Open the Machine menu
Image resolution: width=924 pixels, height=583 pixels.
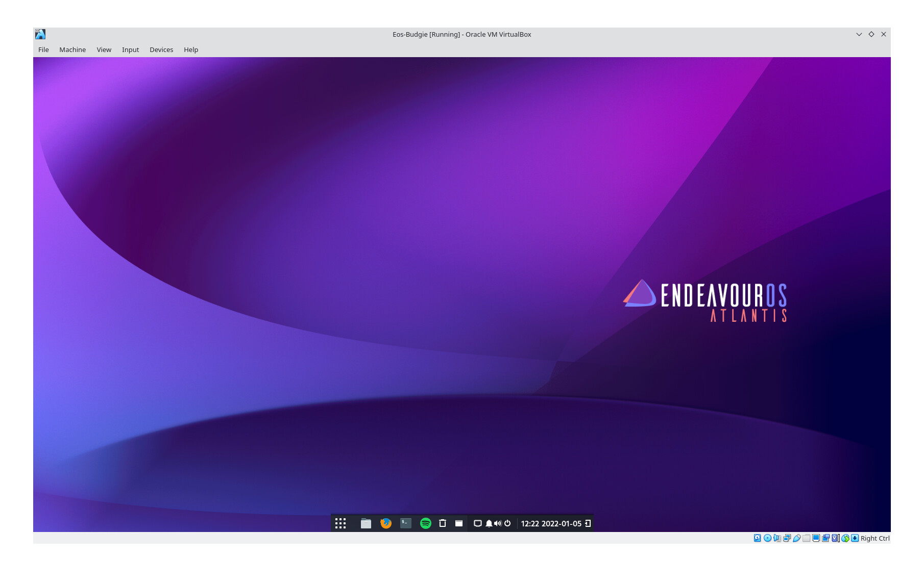[72, 49]
